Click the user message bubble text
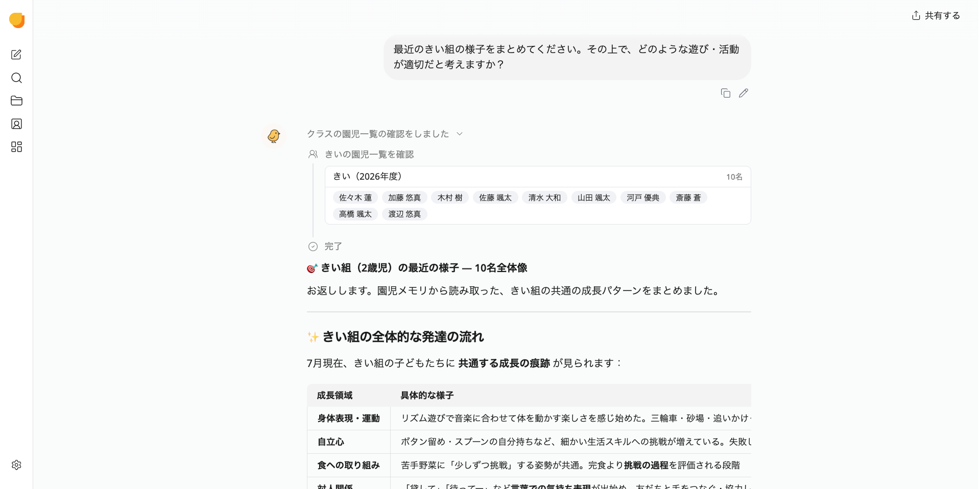Image resolution: width=980 pixels, height=489 pixels. 566,57
